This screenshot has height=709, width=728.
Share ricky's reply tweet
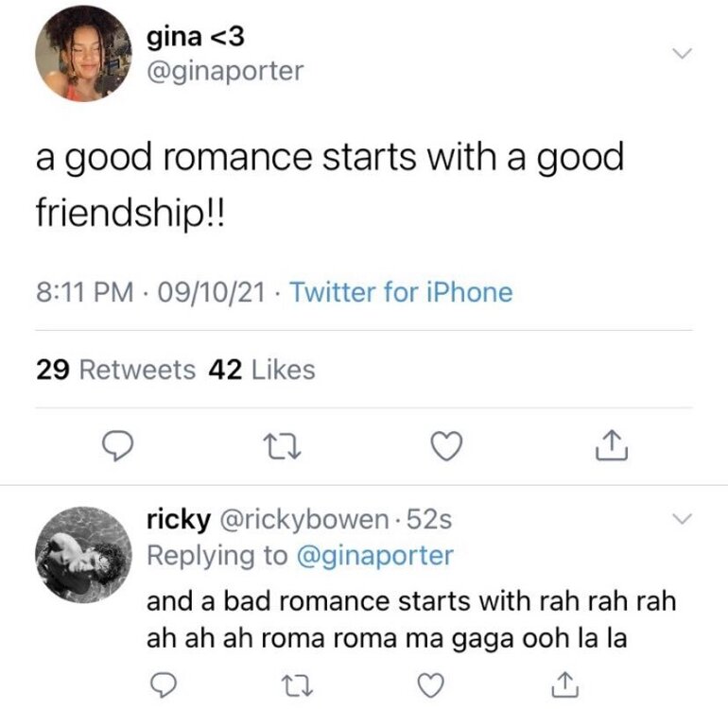[x=563, y=683]
